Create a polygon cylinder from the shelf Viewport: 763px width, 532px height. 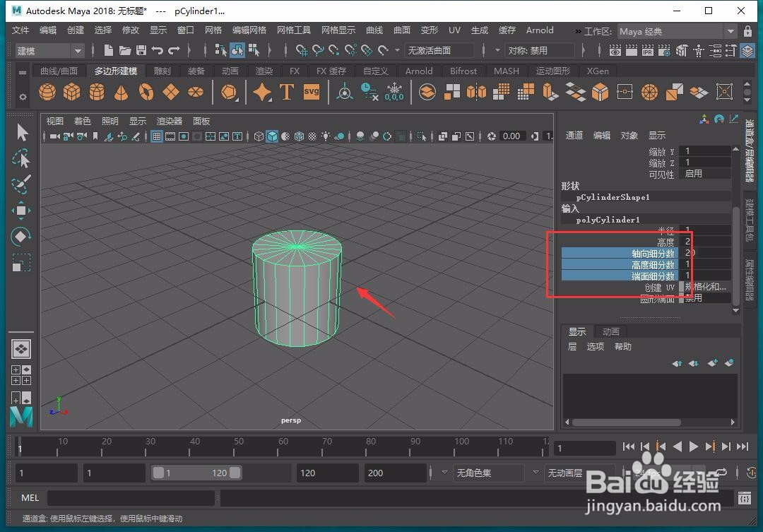point(96,92)
